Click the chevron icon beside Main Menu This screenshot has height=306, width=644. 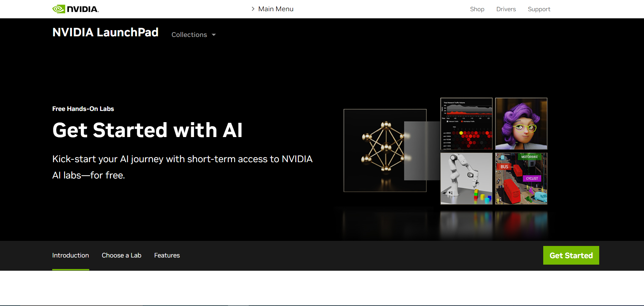coord(253,9)
